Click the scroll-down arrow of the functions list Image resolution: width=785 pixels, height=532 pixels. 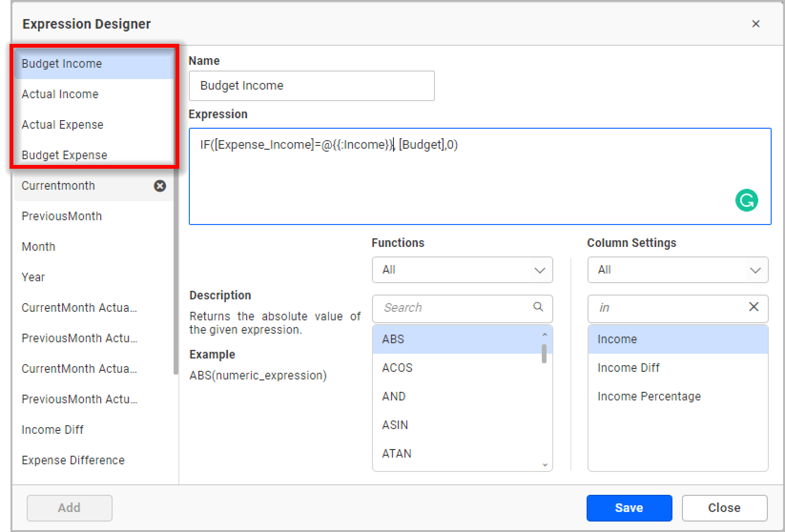tap(544, 464)
